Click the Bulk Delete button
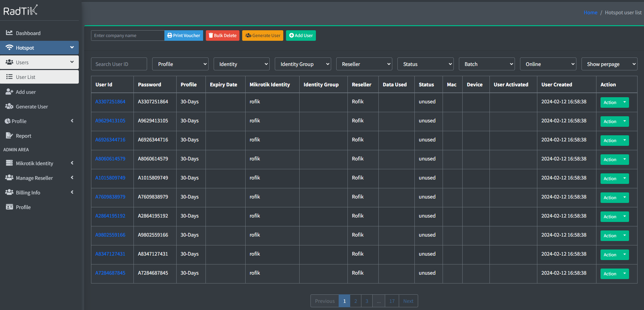644x310 pixels. click(222, 35)
